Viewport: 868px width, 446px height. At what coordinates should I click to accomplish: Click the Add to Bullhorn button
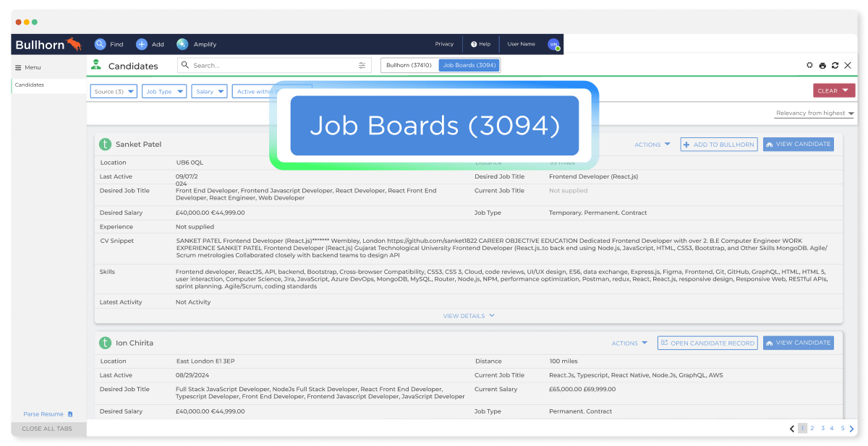tap(719, 145)
